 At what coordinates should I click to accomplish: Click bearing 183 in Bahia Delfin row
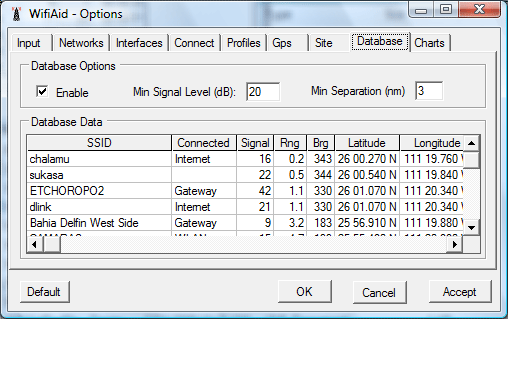(321, 223)
